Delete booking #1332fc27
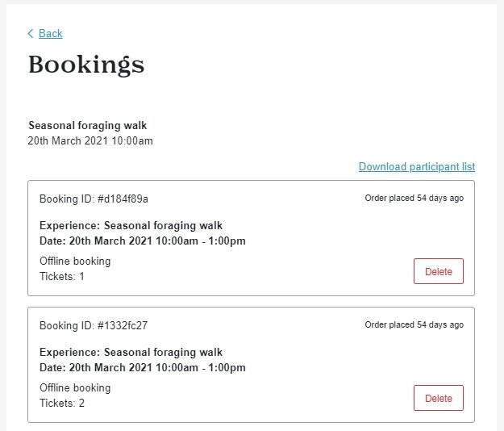 [439, 398]
